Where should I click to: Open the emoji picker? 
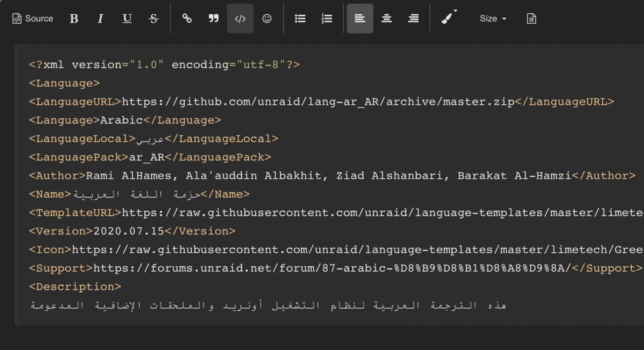tap(267, 19)
